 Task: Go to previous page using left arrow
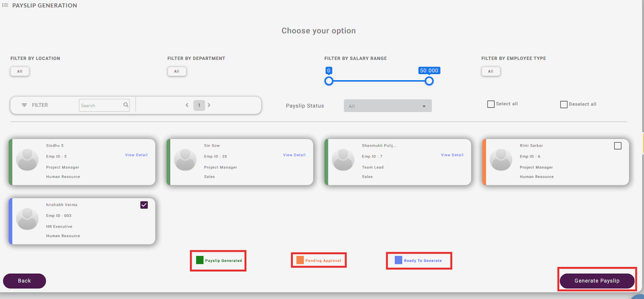pos(187,105)
